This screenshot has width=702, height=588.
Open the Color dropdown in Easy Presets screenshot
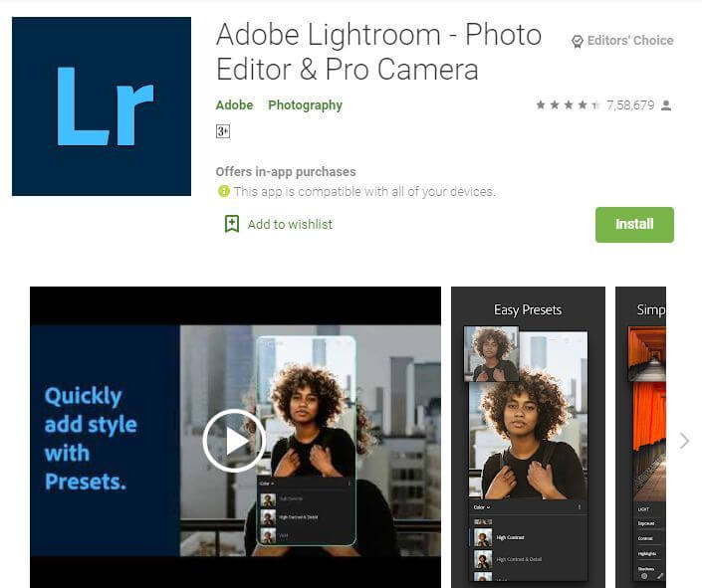(x=482, y=507)
